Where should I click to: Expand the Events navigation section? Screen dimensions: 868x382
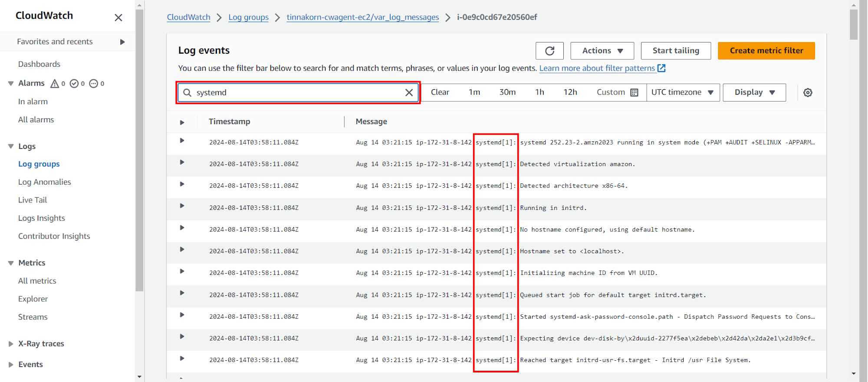11,365
